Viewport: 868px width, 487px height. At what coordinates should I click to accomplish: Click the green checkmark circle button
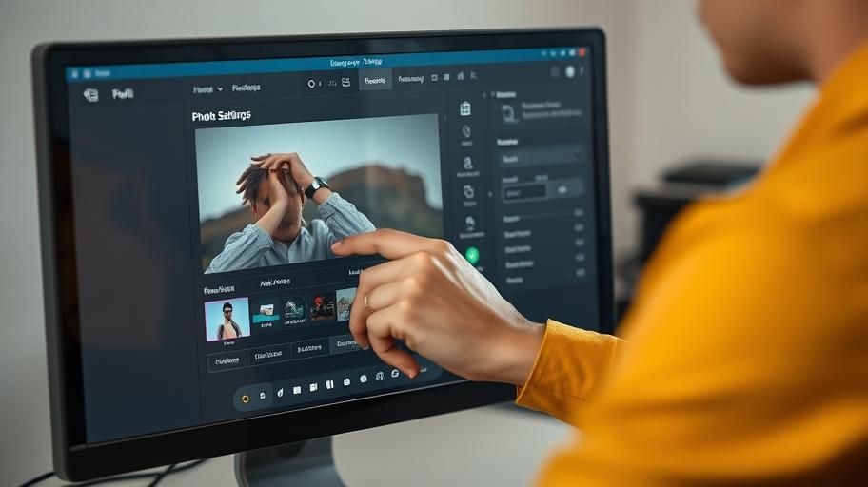pyautogui.click(x=472, y=255)
